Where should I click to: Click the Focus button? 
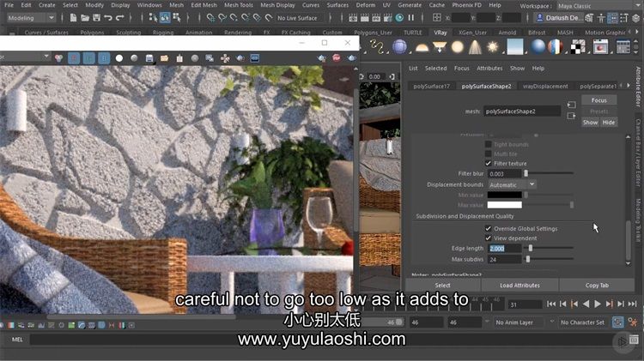click(x=599, y=100)
